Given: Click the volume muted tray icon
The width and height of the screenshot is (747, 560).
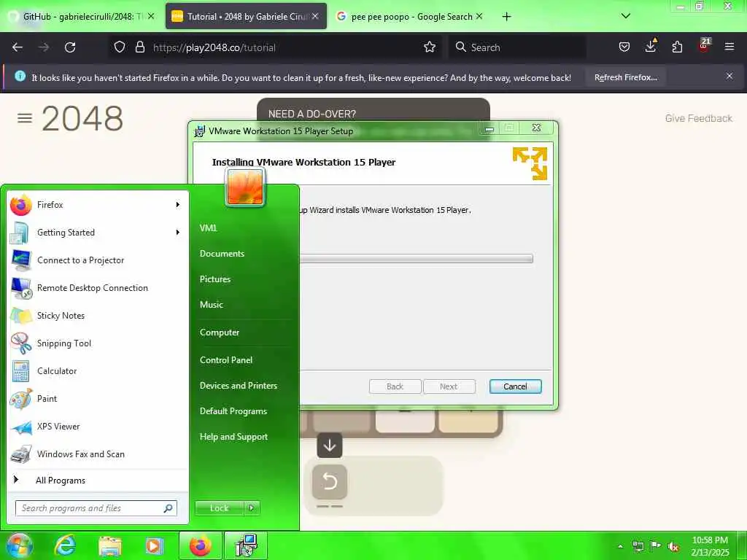Looking at the screenshot, I should [673, 547].
